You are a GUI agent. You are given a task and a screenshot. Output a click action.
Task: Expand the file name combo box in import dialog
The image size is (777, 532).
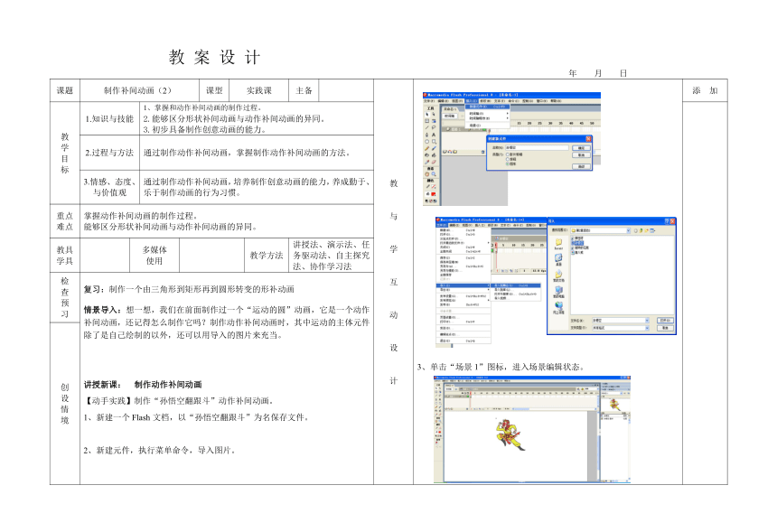(647, 321)
